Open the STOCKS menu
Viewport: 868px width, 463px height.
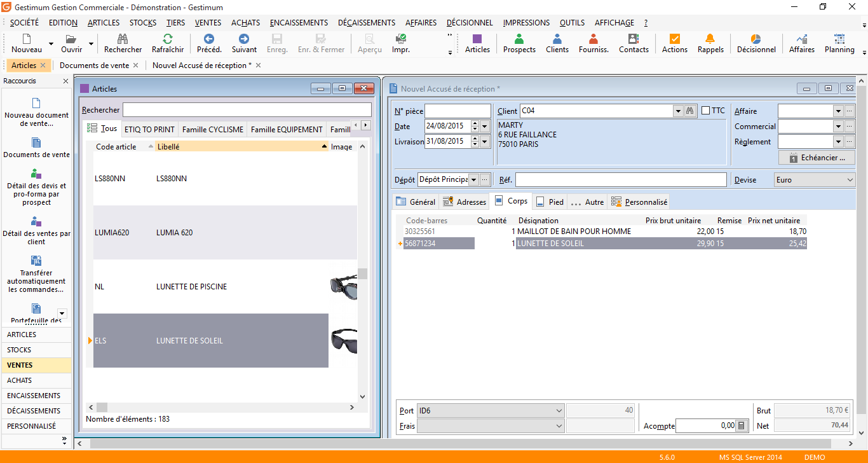pos(143,22)
